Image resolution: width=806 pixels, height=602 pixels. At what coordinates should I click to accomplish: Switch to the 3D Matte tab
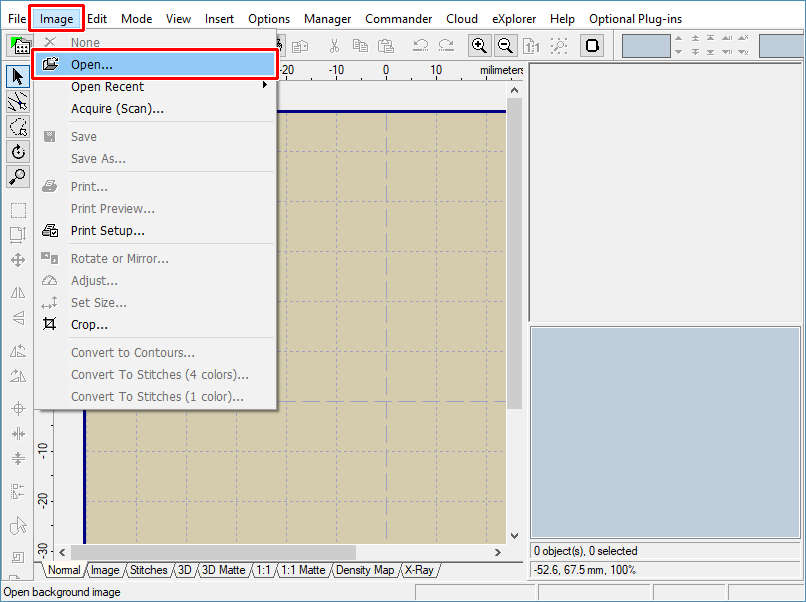223,570
